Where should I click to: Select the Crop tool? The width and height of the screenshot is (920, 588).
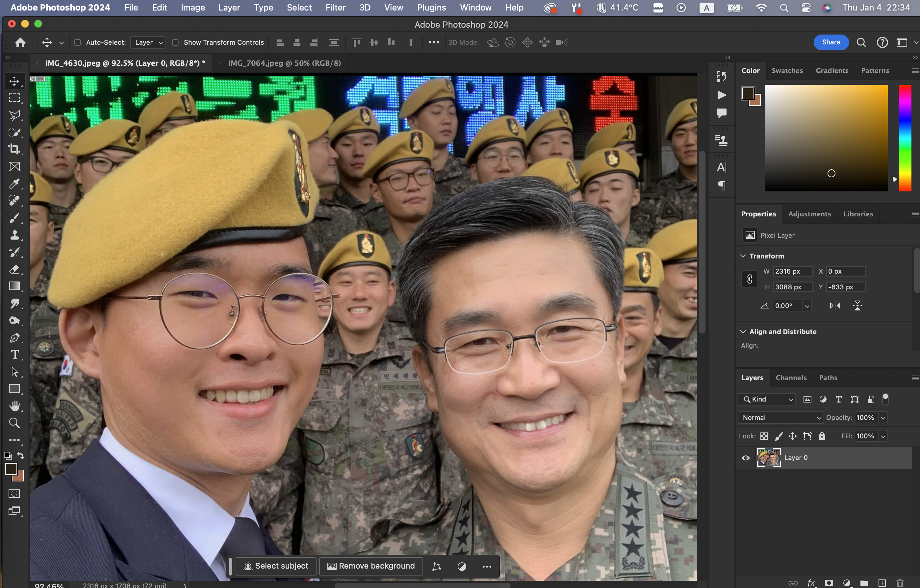(14, 149)
